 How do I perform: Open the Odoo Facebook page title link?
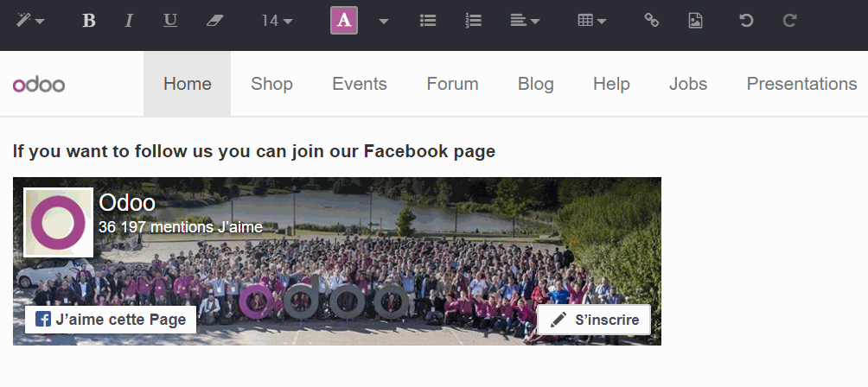coord(127,203)
